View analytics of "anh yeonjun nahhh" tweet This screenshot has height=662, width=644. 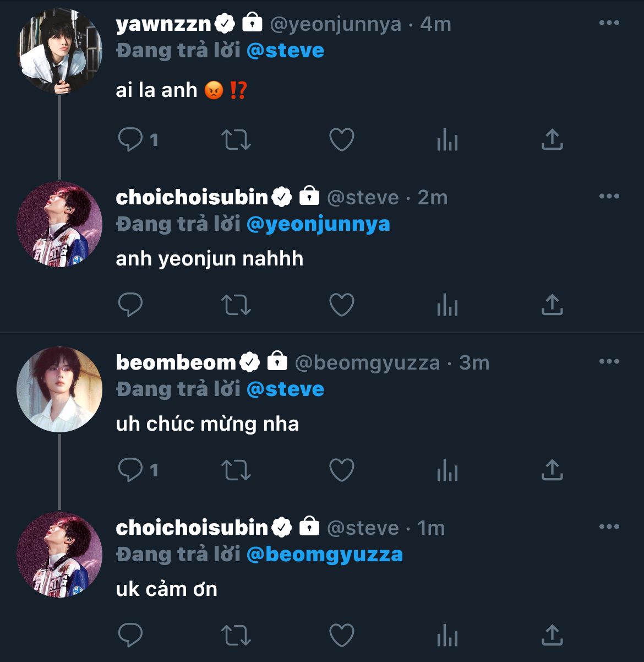coord(447,305)
